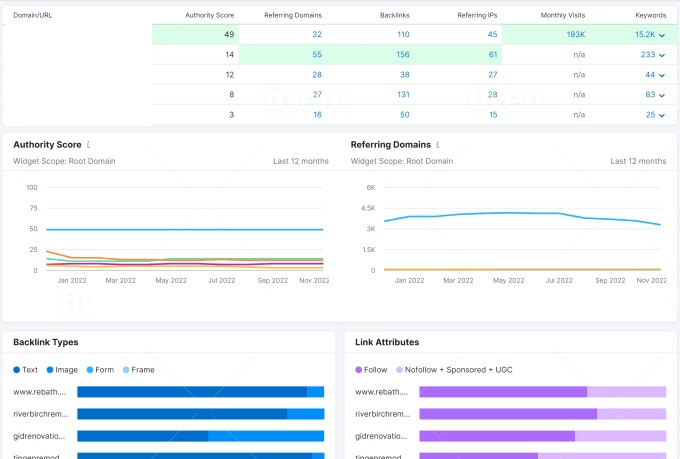Click the Authority Score info icon
Screen dimensions: 680x459
88,145
